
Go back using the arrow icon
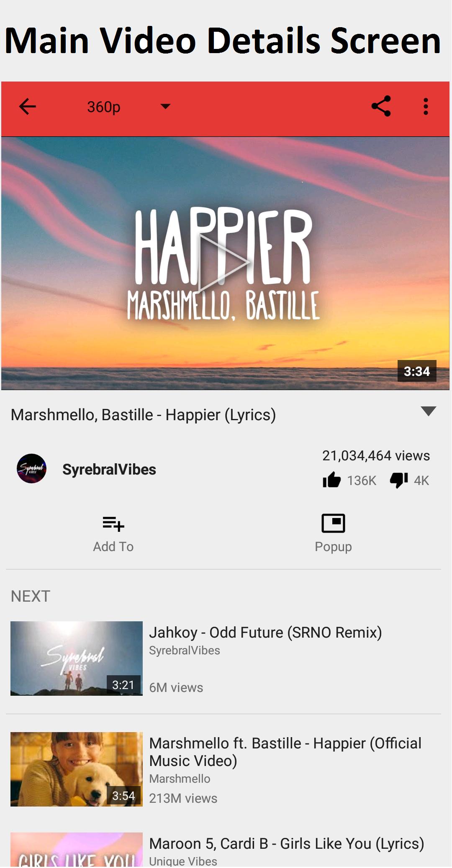point(28,107)
